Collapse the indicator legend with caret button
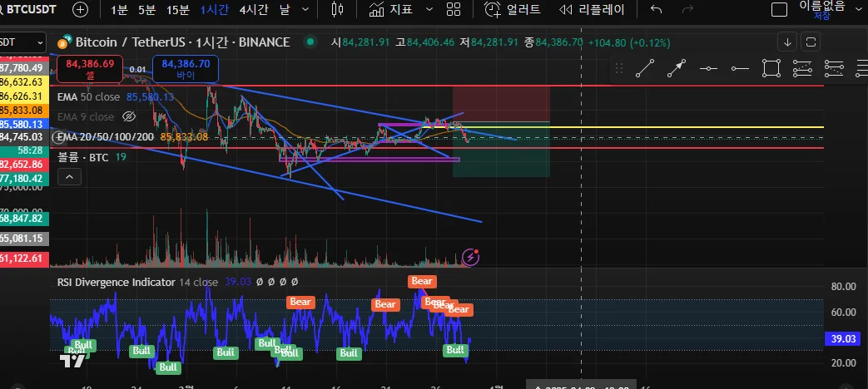The height and width of the screenshot is (389, 868). [x=69, y=177]
